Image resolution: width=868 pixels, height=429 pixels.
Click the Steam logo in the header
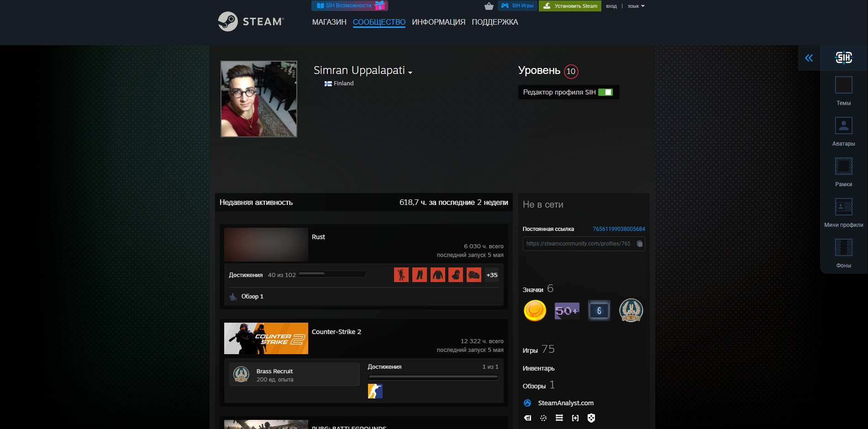coord(251,21)
